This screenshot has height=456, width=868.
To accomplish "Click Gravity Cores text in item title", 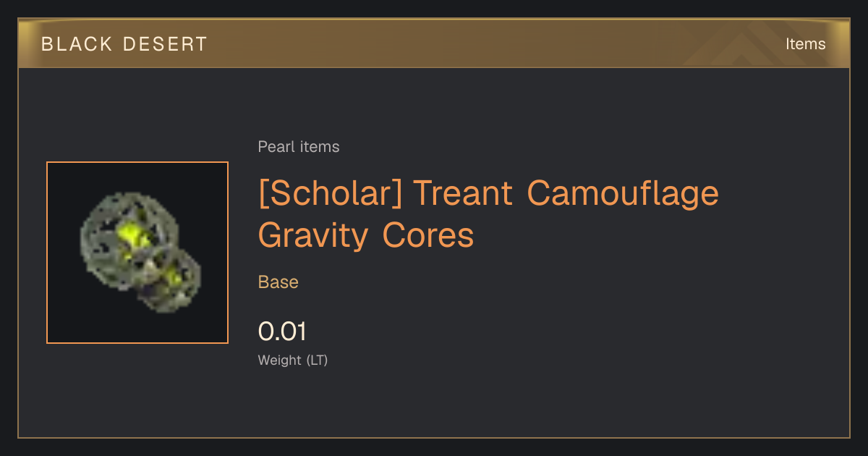I will tap(366, 235).
